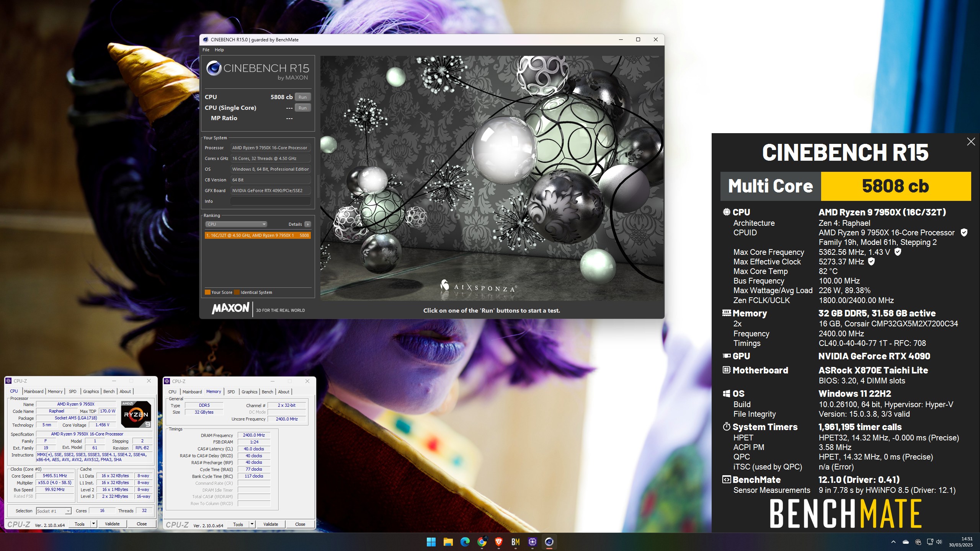Screen dimensions: 980x551
Task: Open BenchMate from the taskbar
Action: pyautogui.click(x=515, y=542)
